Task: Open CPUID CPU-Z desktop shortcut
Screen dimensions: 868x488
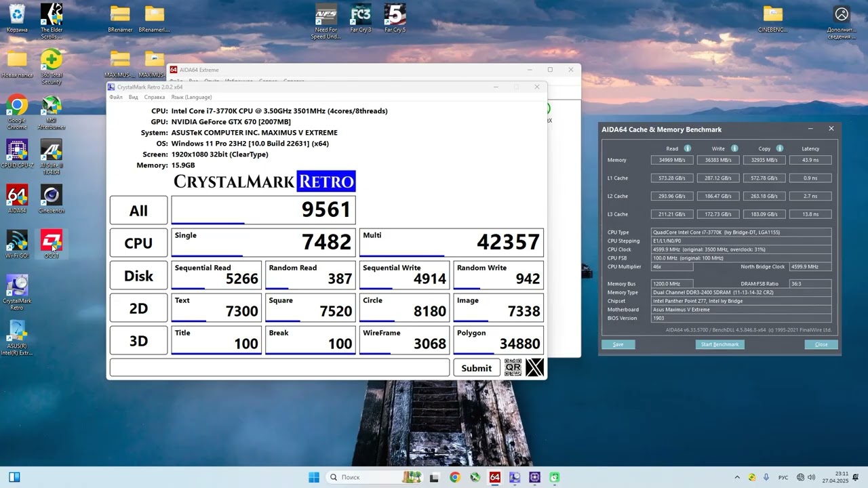Action: pyautogui.click(x=17, y=154)
